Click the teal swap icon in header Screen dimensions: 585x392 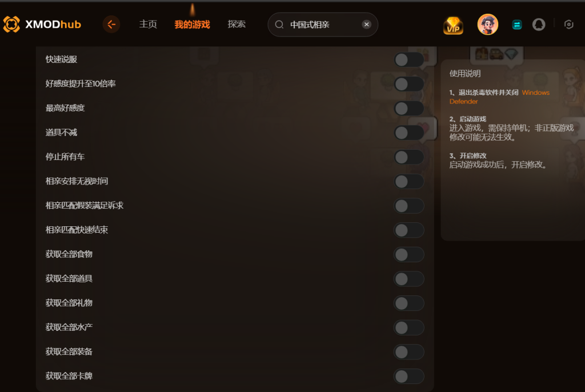516,25
